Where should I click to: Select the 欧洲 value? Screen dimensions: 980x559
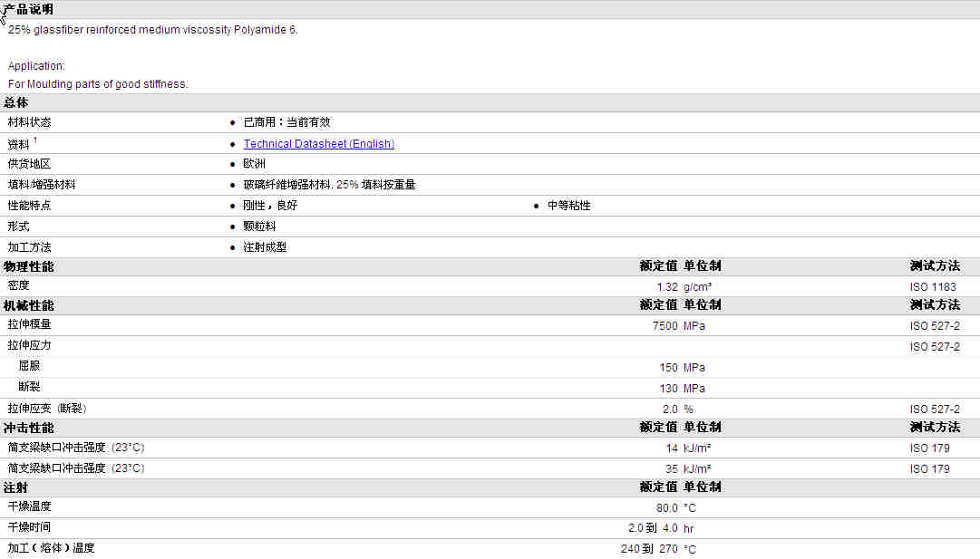coord(255,164)
